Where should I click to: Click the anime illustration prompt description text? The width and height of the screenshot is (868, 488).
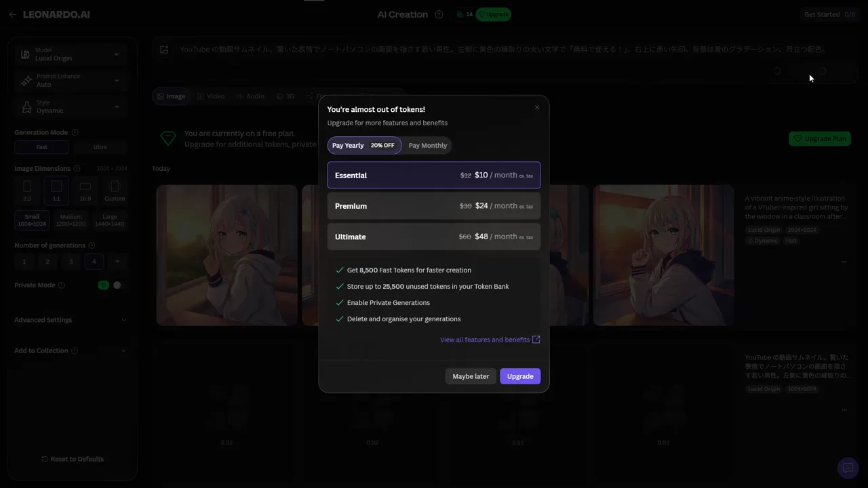tap(797, 207)
